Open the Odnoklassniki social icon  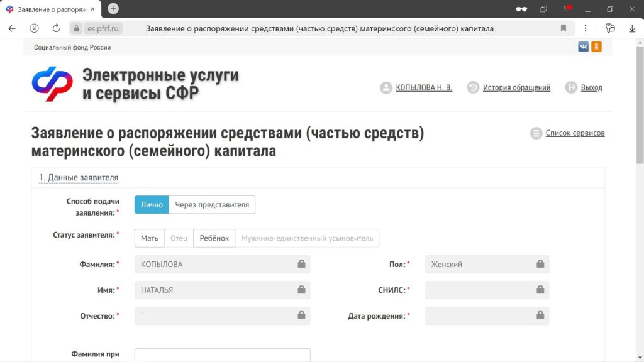click(596, 47)
